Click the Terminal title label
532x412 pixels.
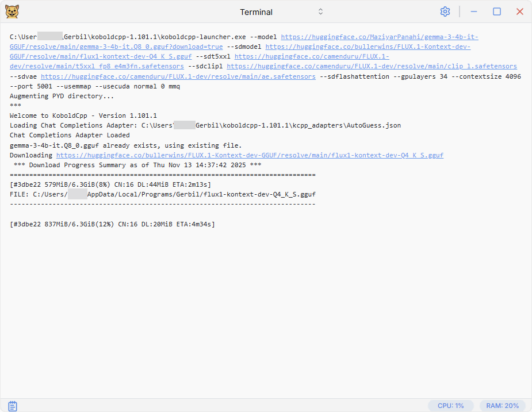256,12
